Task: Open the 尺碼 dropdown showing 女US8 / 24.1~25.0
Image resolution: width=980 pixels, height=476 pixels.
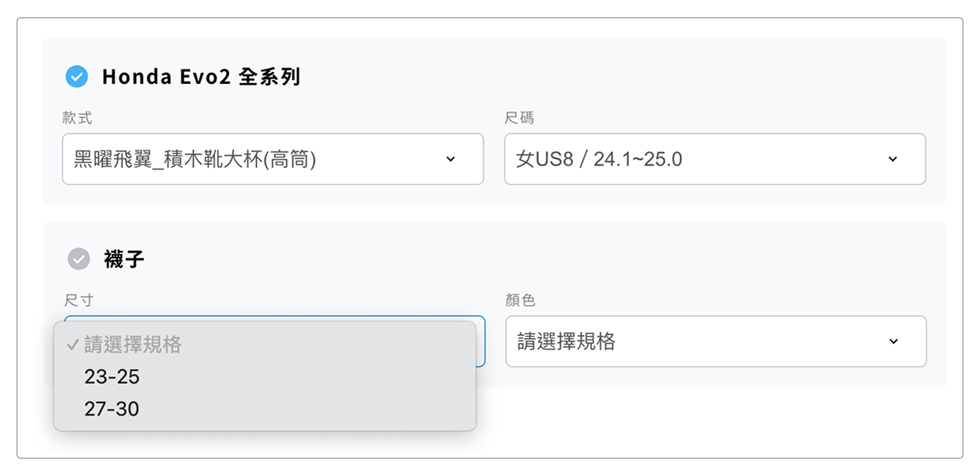Action: pos(715,159)
